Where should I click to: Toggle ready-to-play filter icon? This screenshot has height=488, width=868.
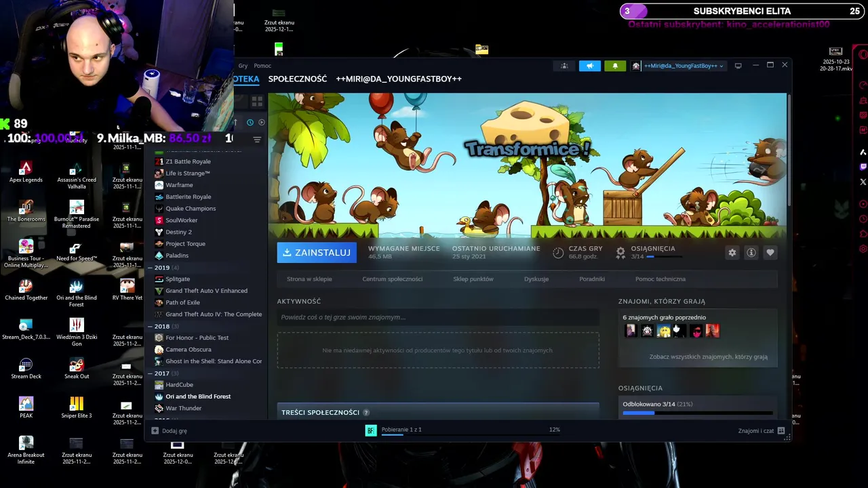[262, 122]
